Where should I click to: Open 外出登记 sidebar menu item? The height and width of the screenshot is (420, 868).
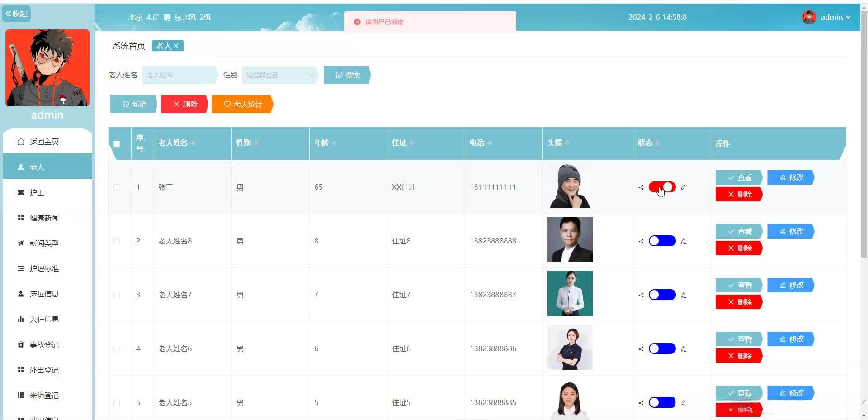[47, 370]
